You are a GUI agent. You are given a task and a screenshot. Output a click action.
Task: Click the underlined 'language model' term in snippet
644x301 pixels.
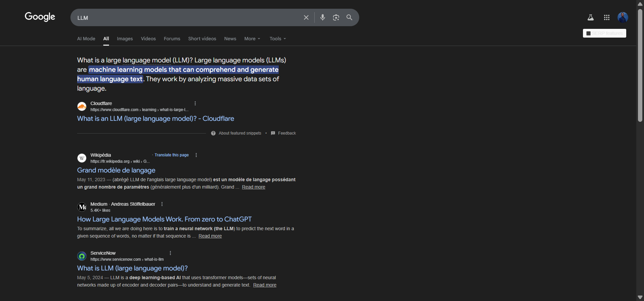pyautogui.click(x=147, y=60)
